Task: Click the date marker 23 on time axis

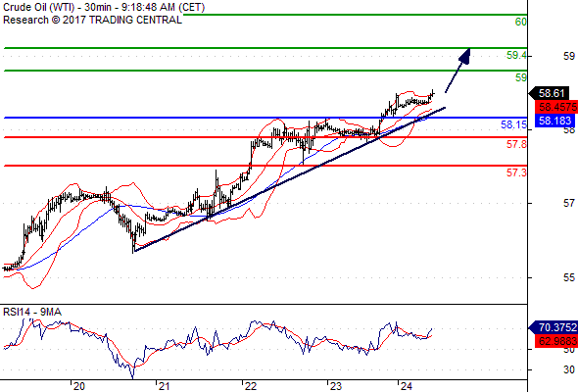Action: (x=335, y=386)
